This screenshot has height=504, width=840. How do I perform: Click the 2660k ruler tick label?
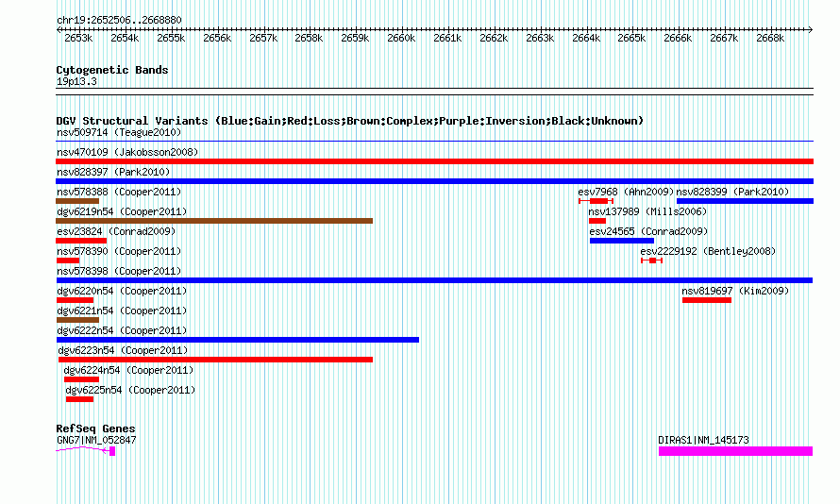coord(401,38)
